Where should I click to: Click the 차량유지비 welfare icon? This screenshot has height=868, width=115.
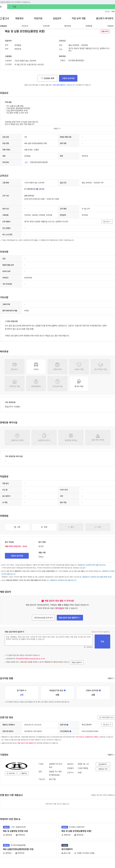coord(57,367)
